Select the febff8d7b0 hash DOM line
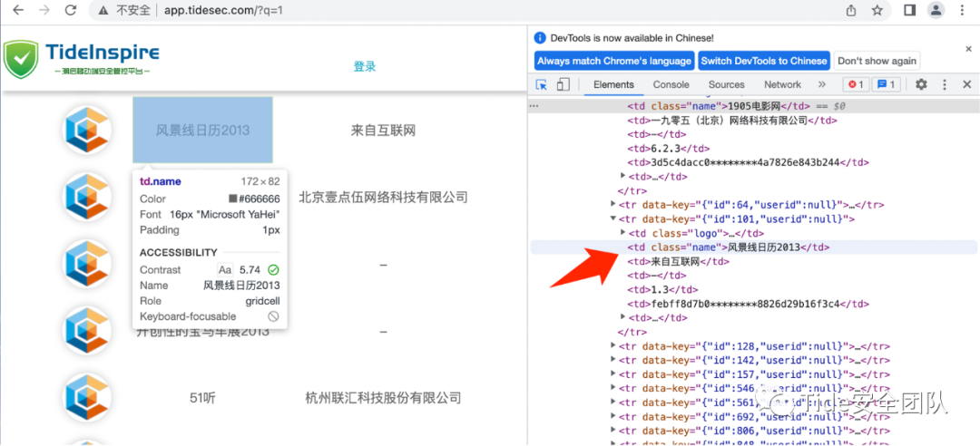The width and height of the screenshot is (980, 446). click(748, 304)
